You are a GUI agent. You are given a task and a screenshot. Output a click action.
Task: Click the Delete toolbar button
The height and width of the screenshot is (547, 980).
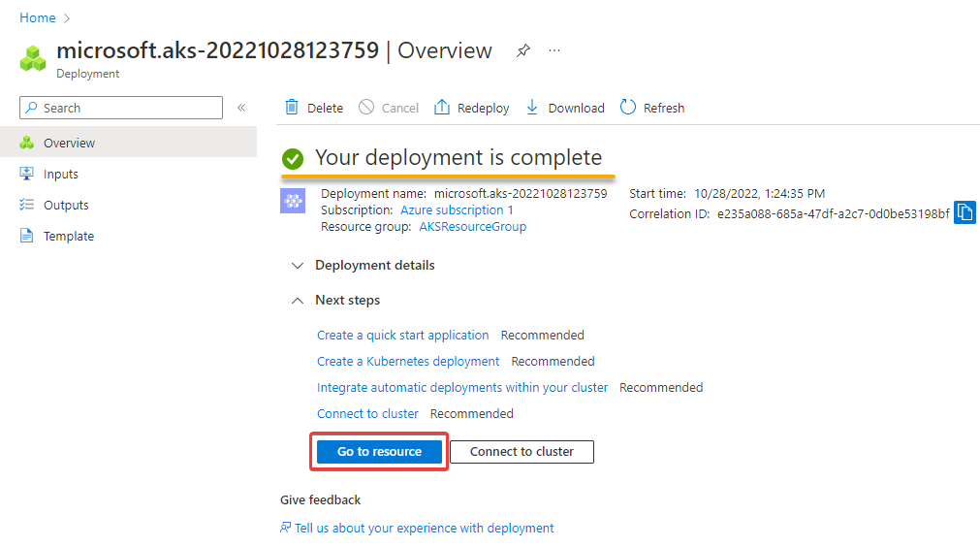pos(314,108)
